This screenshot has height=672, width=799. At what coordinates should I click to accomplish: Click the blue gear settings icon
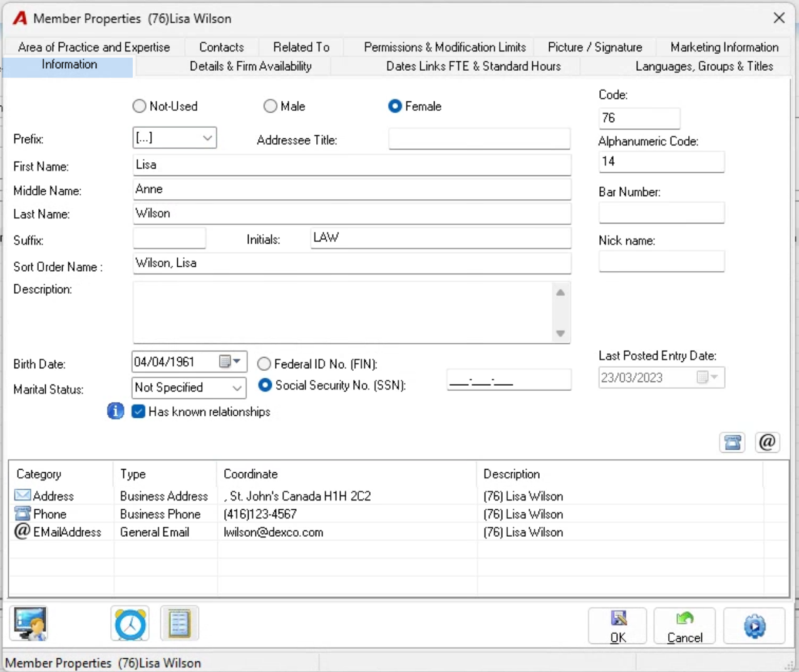tap(755, 626)
